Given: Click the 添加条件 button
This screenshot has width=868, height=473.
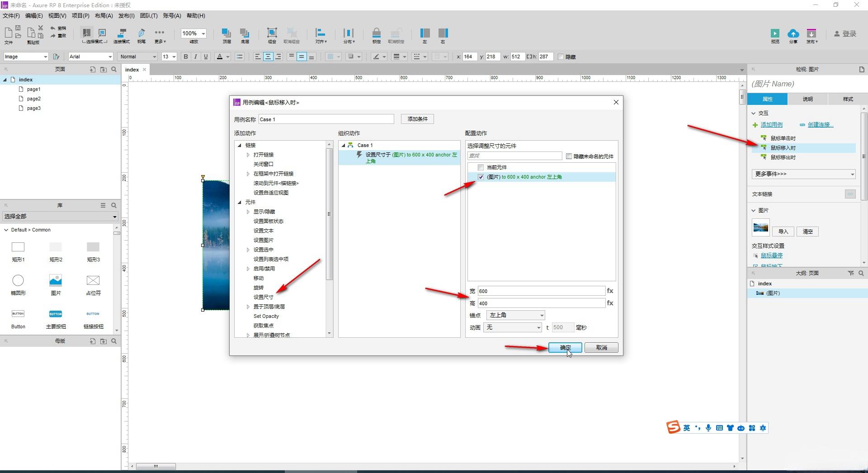Looking at the screenshot, I should (x=417, y=119).
